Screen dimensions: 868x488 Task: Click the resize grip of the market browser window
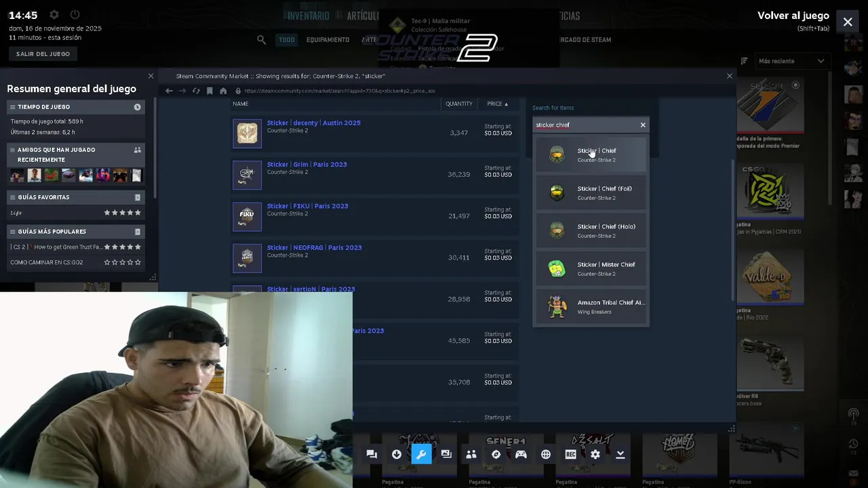tap(731, 428)
